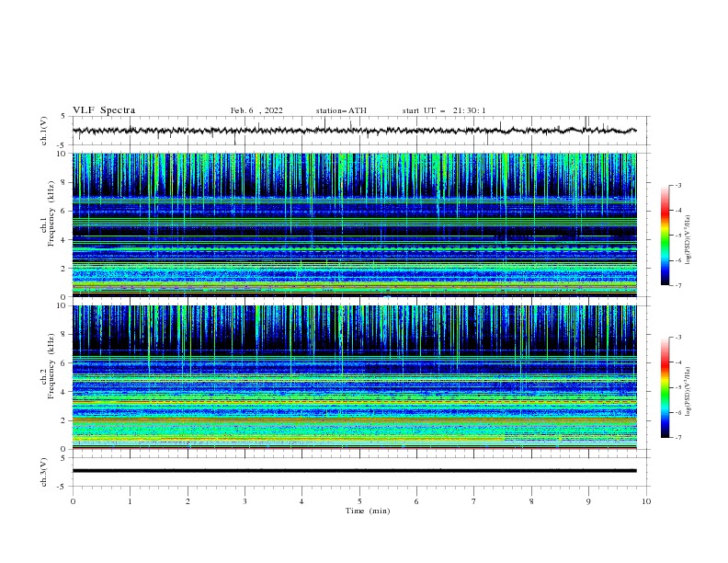Click the '6' kHz tick of ch.2 spectrogram
The width and height of the screenshot is (728, 563).
[x=64, y=363]
